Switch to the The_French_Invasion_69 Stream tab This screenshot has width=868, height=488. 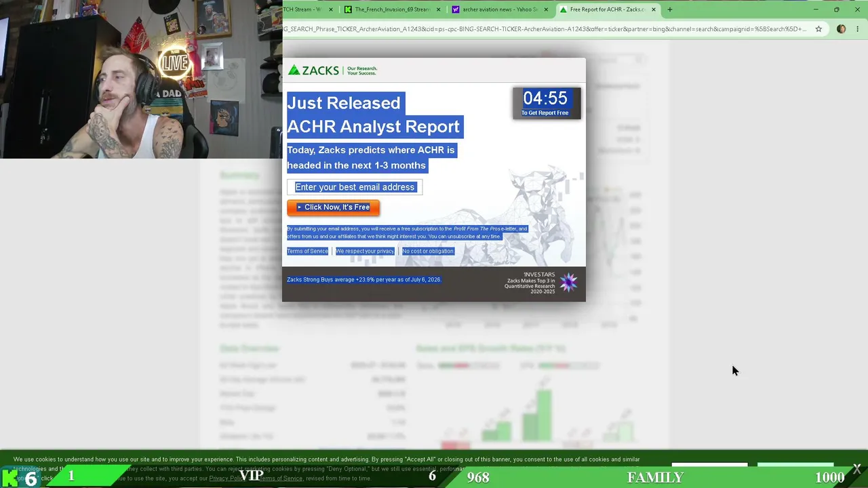coord(393,9)
